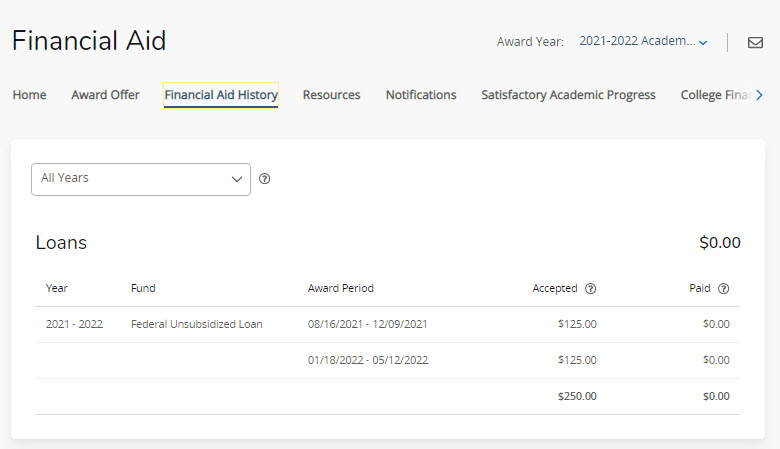Click help icon next to Accepted column
Viewport: 780px width, 449px height.
coord(590,289)
